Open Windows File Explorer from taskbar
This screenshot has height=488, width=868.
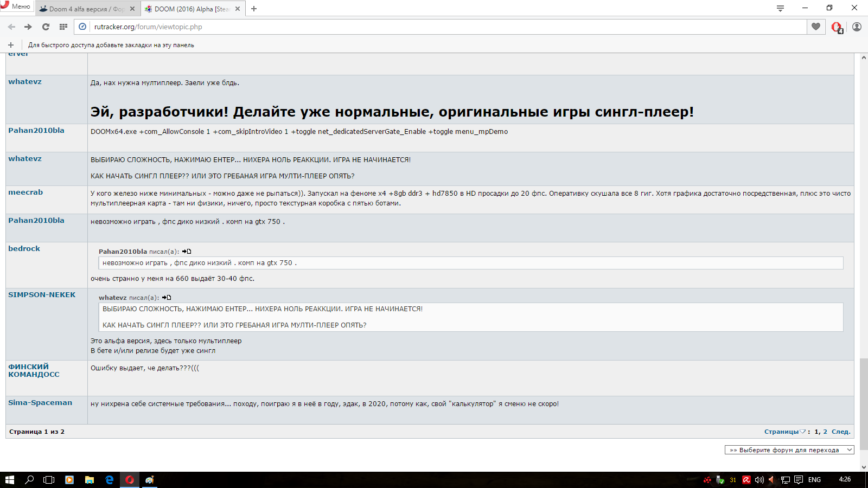[x=90, y=480]
